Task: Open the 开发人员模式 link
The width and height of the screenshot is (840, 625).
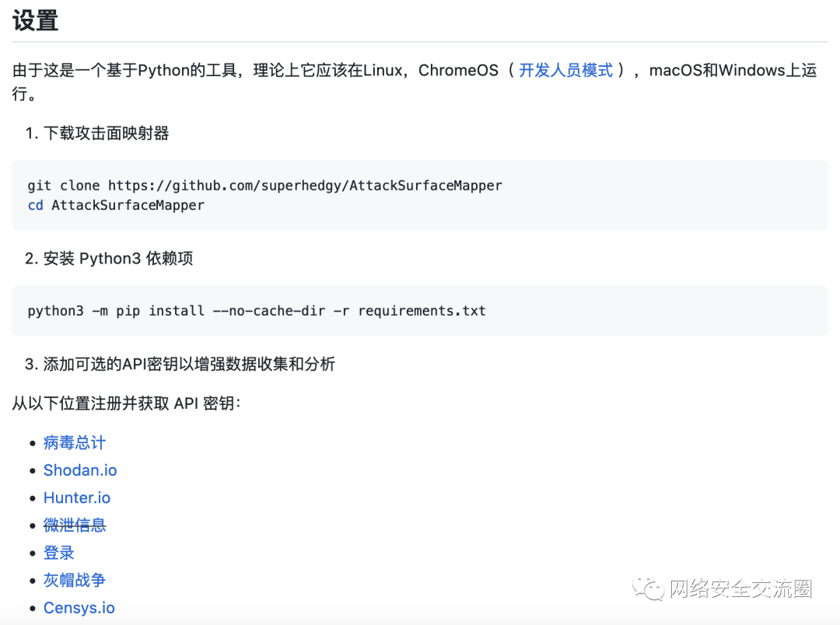Action: pos(565,70)
